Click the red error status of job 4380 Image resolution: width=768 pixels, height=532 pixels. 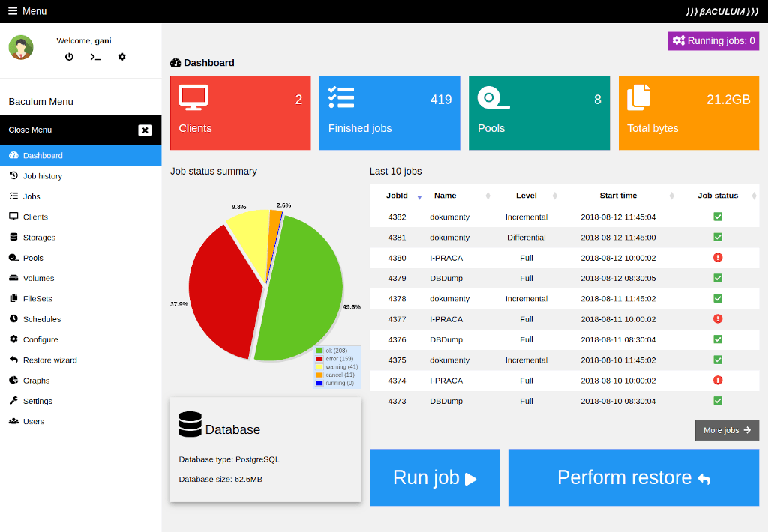point(718,258)
